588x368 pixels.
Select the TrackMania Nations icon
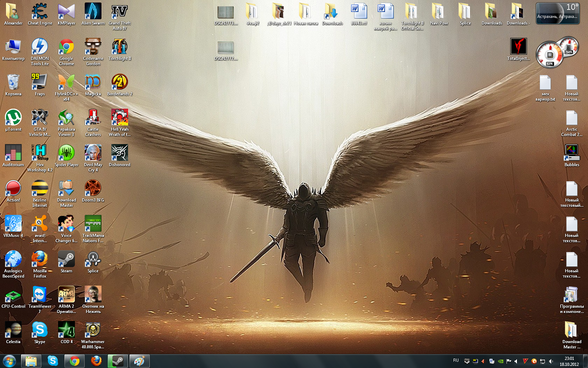(93, 228)
